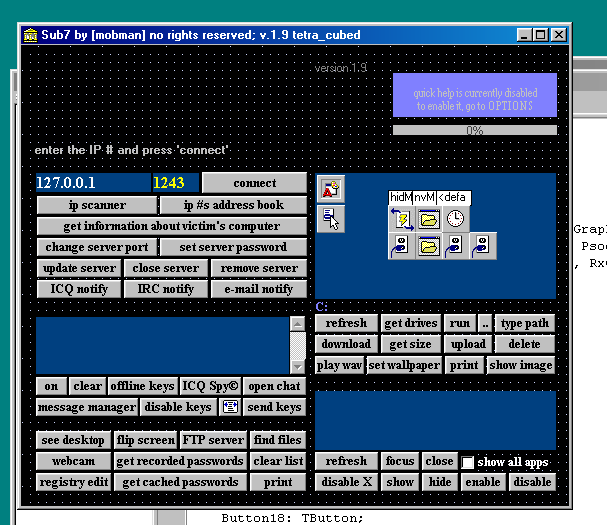Click upload button
The image size is (607, 525).
(468, 344)
